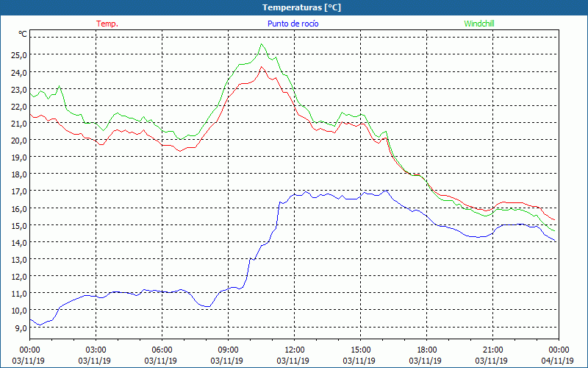
Task: Click the 25,0 y-axis value
Action: pos(19,55)
